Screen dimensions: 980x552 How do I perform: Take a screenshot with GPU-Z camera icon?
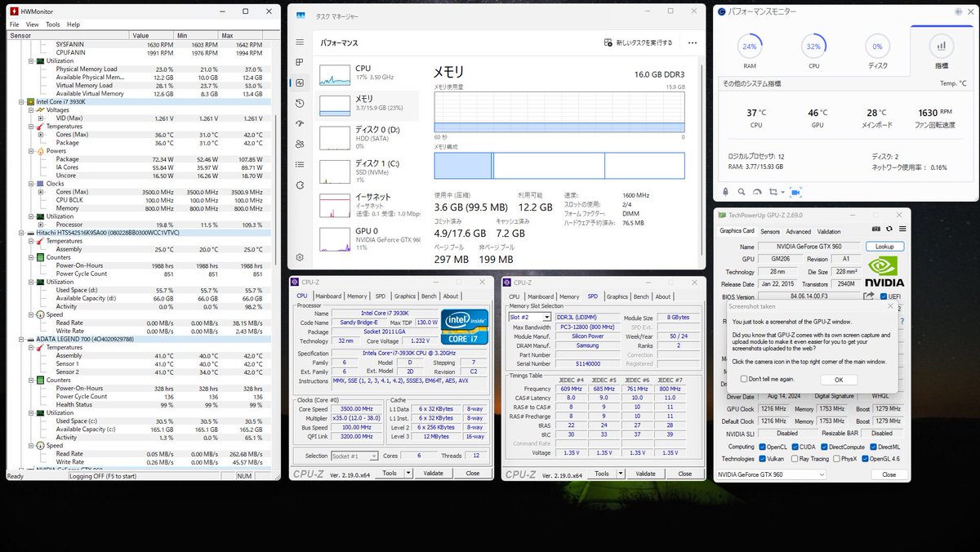[x=876, y=229]
